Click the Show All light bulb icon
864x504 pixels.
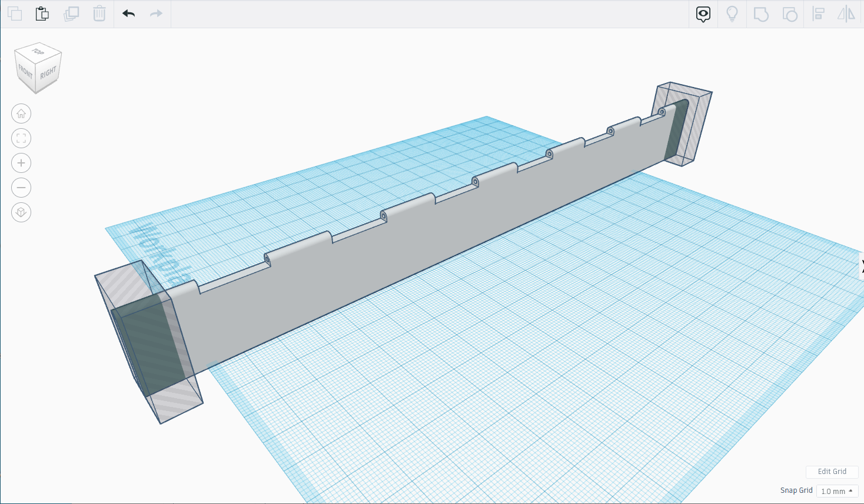click(732, 14)
